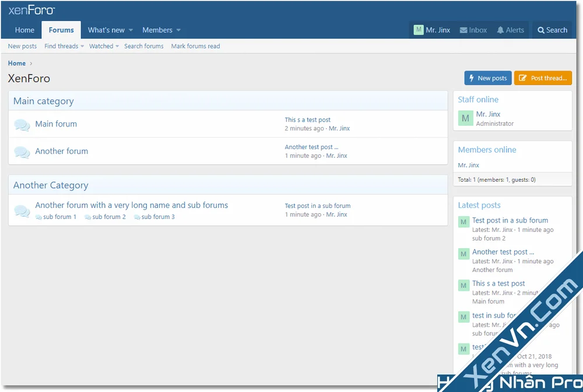Click the lightning icon on New posts button
Image resolution: width=583 pixels, height=392 pixels.
click(470, 77)
